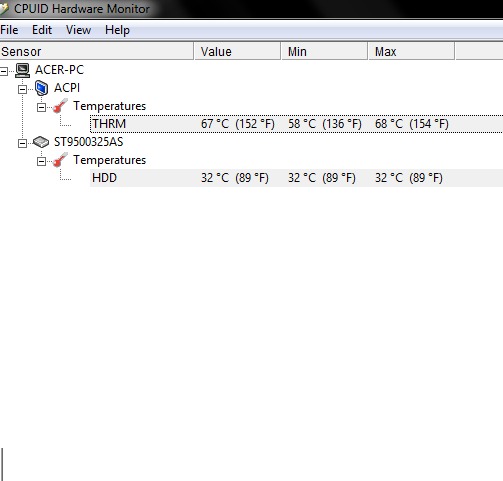Image resolution: width=503 pixels, height=481 pixels.
Task: Collapse the ACPI tree node
Action: [22, 89]
